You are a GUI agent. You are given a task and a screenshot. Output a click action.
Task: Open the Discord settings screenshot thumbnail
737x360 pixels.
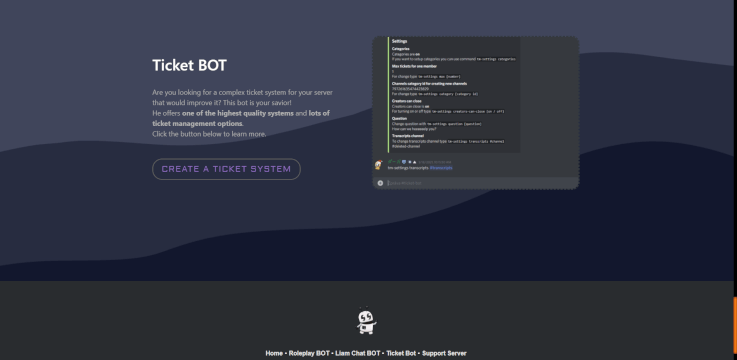point(476,113)
